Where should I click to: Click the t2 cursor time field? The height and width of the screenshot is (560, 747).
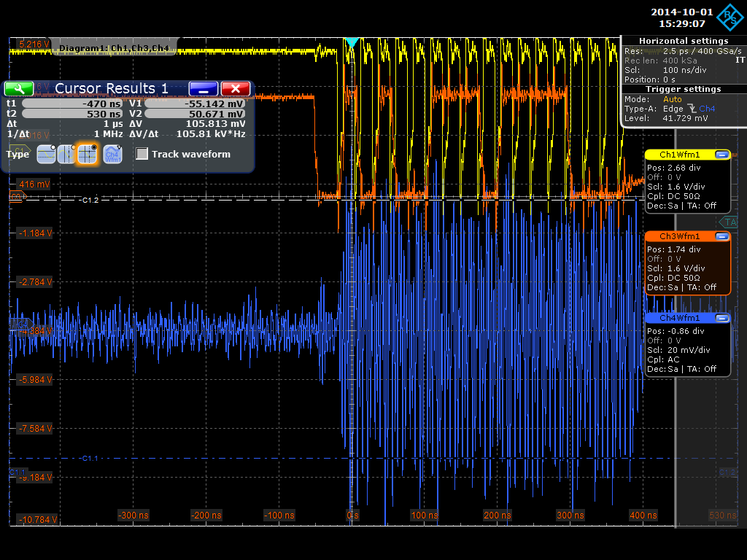pyautogui.click(x=73, y=114)
